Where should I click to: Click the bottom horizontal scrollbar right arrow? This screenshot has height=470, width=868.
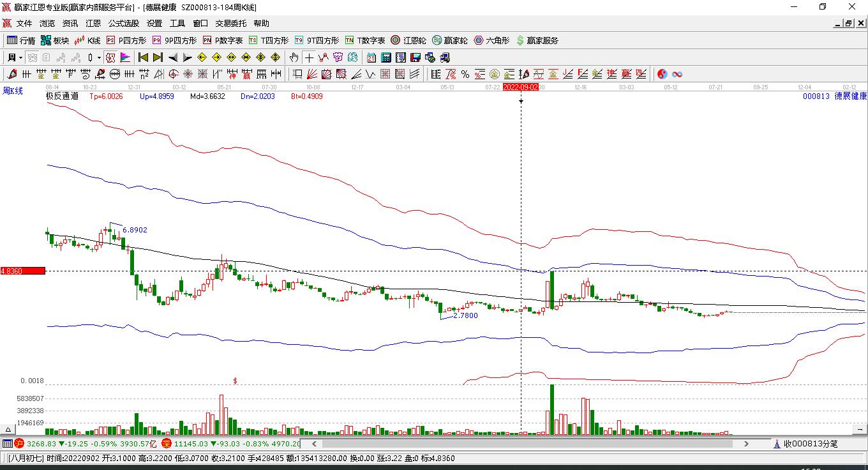coord(746,444)
